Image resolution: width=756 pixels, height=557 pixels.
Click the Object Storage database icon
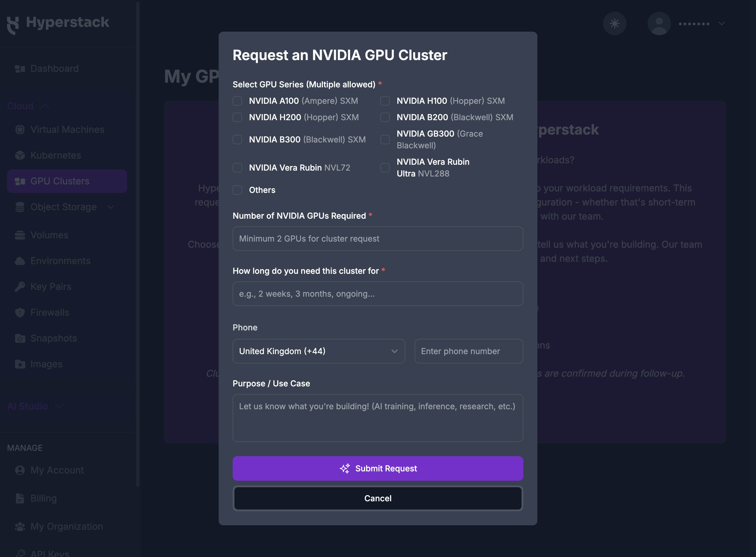20,207
